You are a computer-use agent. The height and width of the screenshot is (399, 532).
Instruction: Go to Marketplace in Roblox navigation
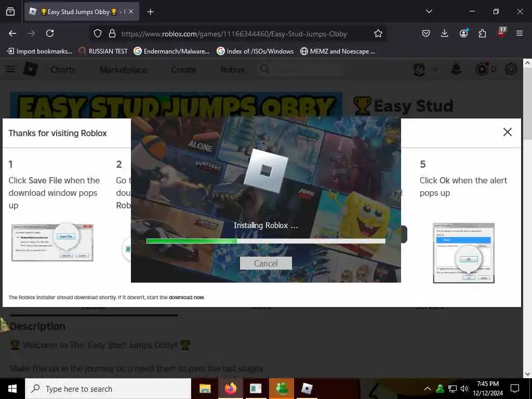[124, 70]
